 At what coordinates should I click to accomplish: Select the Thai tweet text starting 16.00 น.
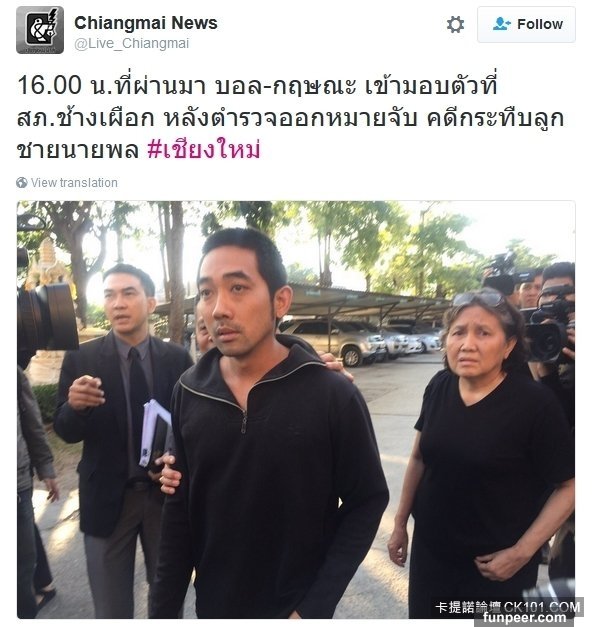290,117
